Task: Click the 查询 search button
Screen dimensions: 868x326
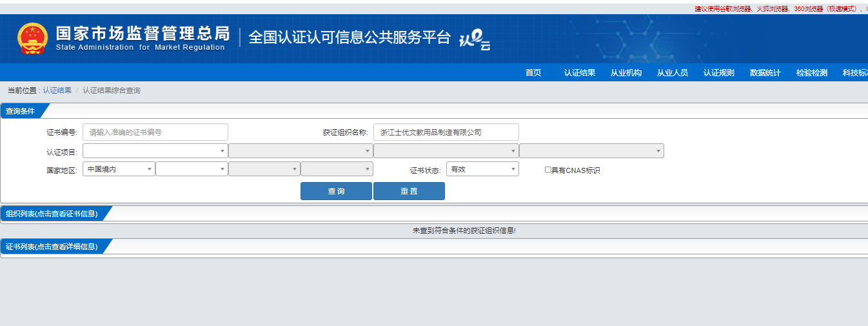Action: click(336, 191)
